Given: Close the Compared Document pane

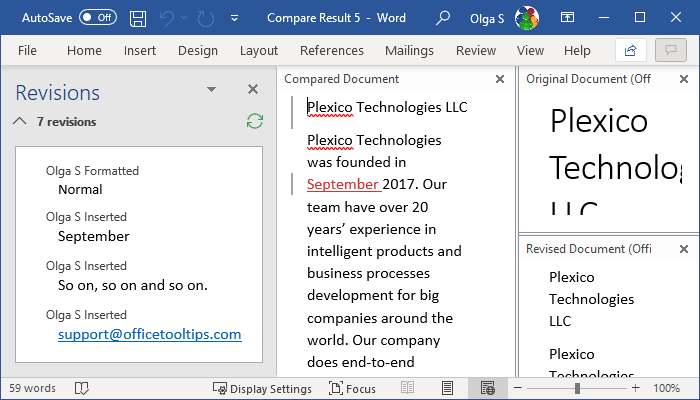Looking at the screenshot, I should click(500, 79).
